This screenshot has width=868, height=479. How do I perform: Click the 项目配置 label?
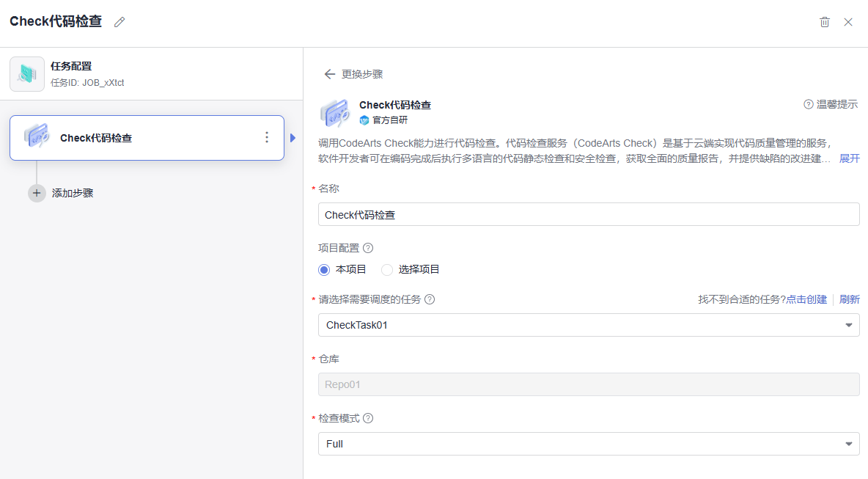click(x=339, y=248)
